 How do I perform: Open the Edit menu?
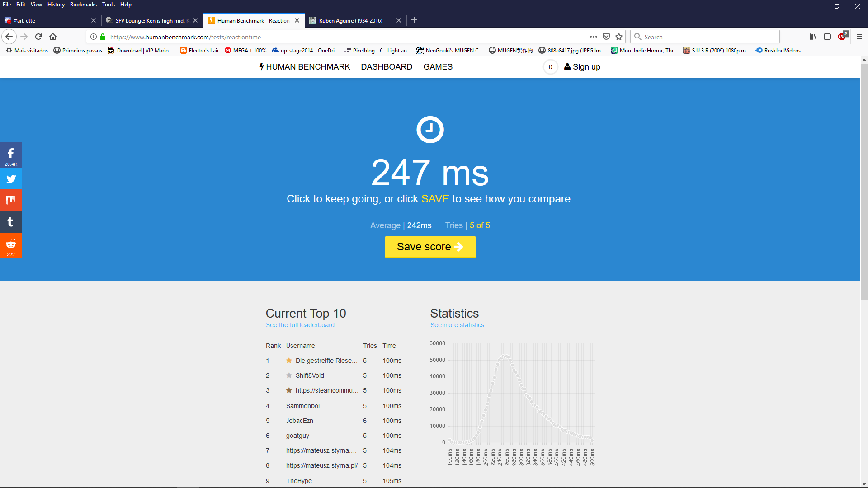click(21, 5)
